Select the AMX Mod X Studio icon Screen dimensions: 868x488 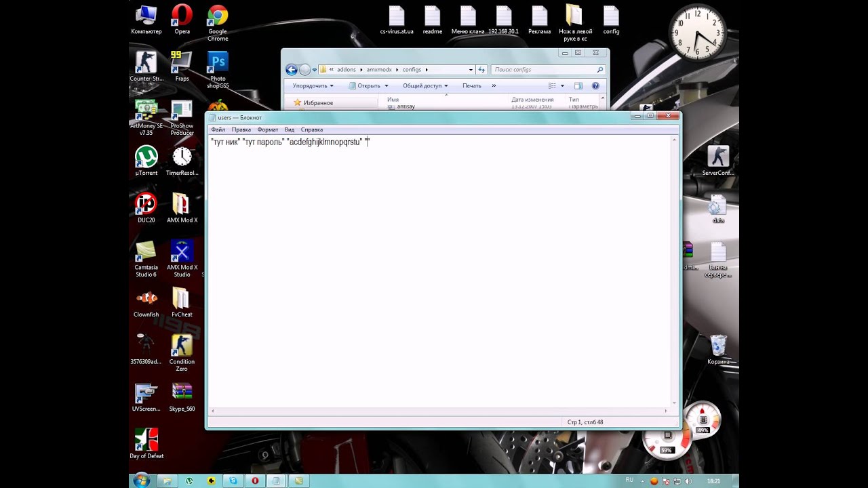(x=182, y=258)
